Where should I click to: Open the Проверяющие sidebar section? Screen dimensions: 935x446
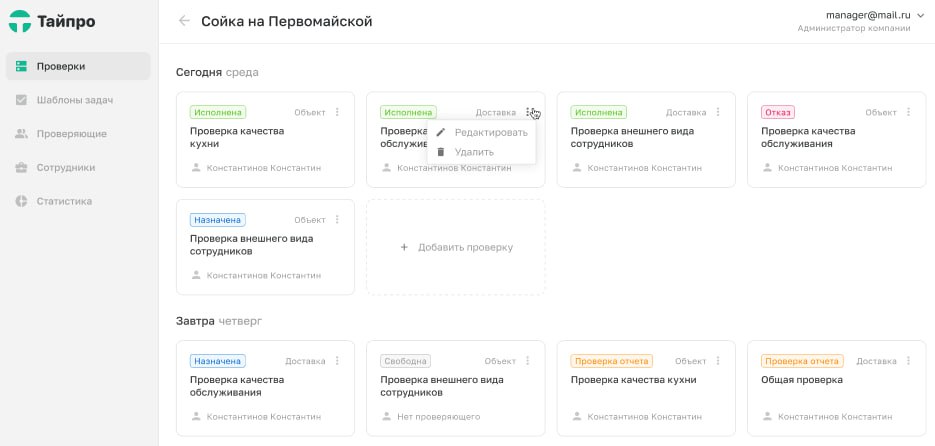(78, 134)
